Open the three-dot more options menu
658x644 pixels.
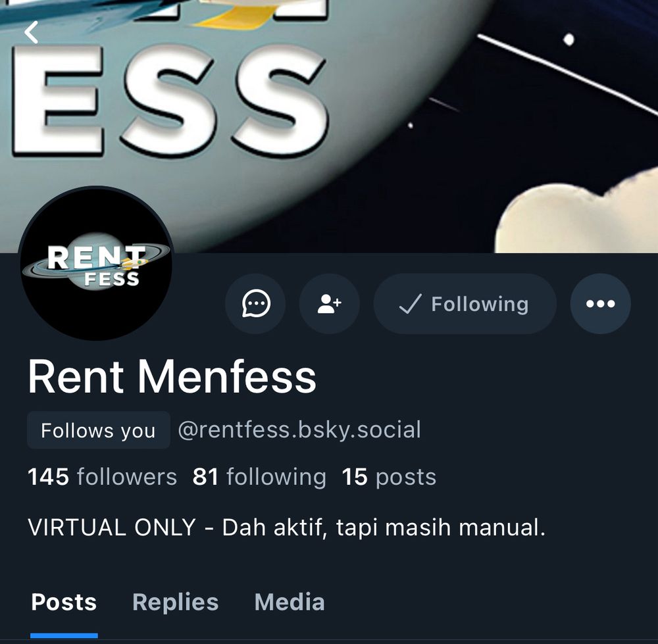pos(600,303)
